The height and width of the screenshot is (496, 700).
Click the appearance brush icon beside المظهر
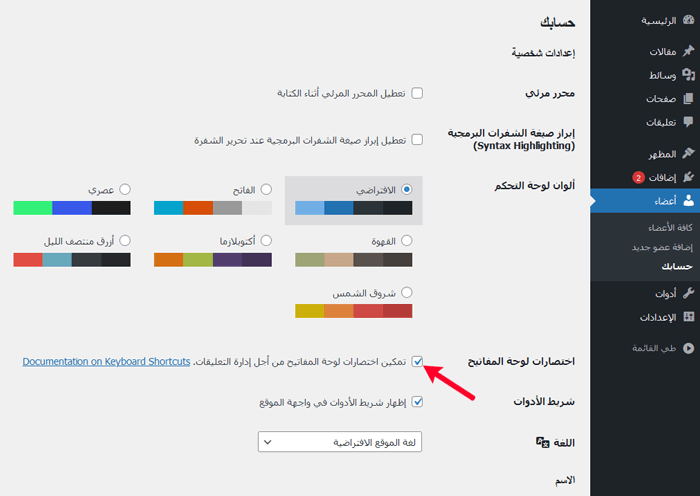[x=689, y=154]
